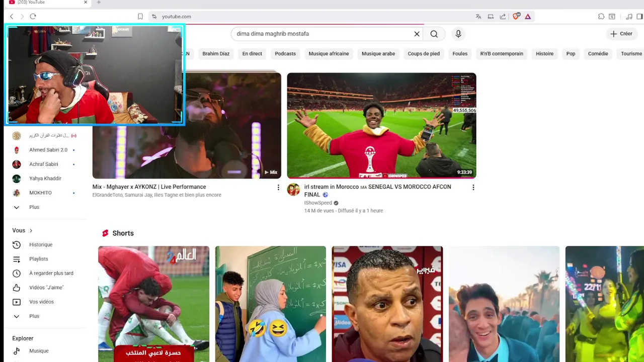Open the new tab plus button

99,3
